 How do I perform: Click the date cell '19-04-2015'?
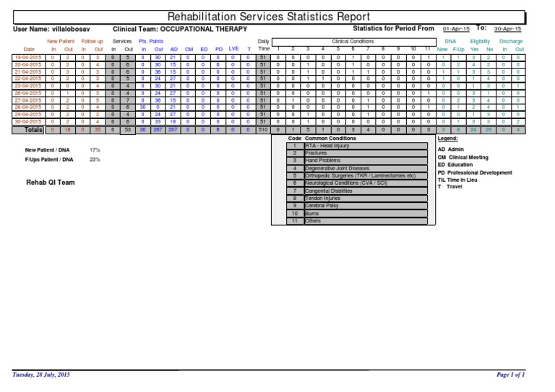(28, 57)
